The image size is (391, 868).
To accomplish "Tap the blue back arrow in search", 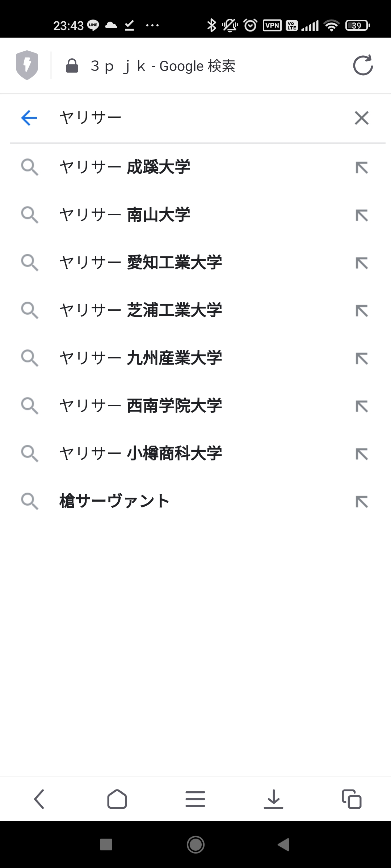I will [x=29, y=118].
